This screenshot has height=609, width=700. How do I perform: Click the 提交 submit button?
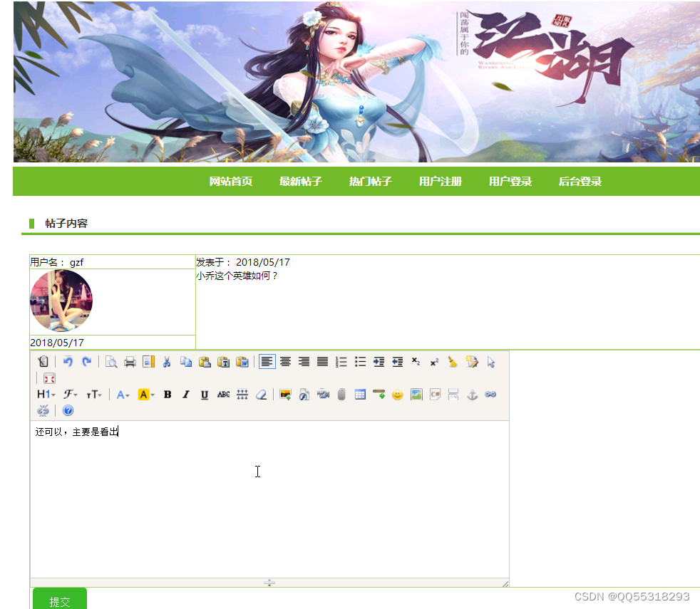click(59, 599)
